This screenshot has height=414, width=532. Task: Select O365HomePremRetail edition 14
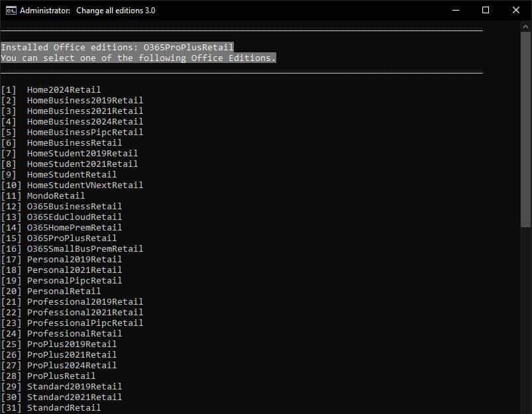[74, 227]
